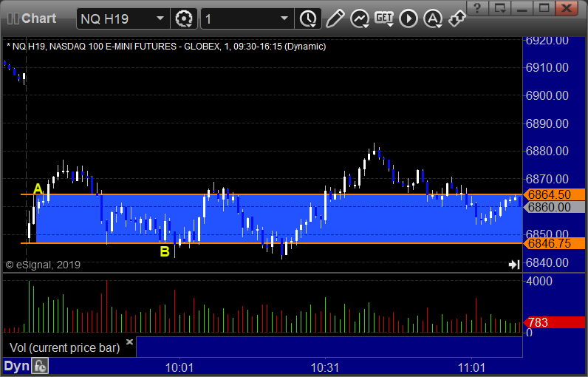This screenshot has height=377, width=588.
Task: Maximize the chart window
Action: coord(544,8)
